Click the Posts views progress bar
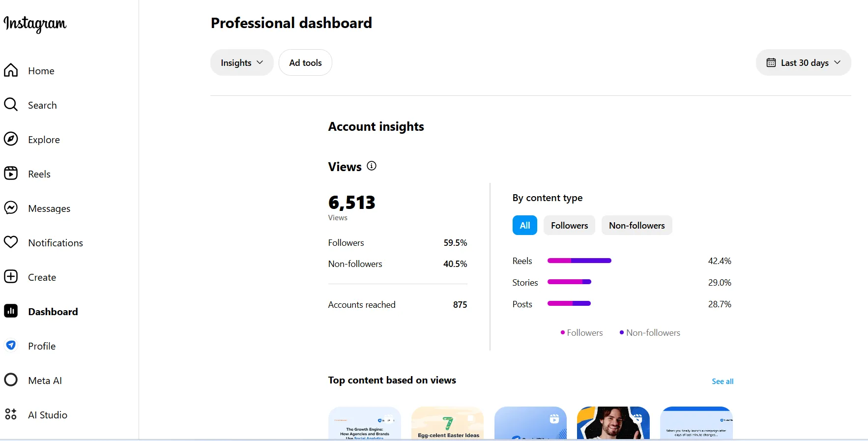Viewport: 868px width, 441px height. pos(569,303)
